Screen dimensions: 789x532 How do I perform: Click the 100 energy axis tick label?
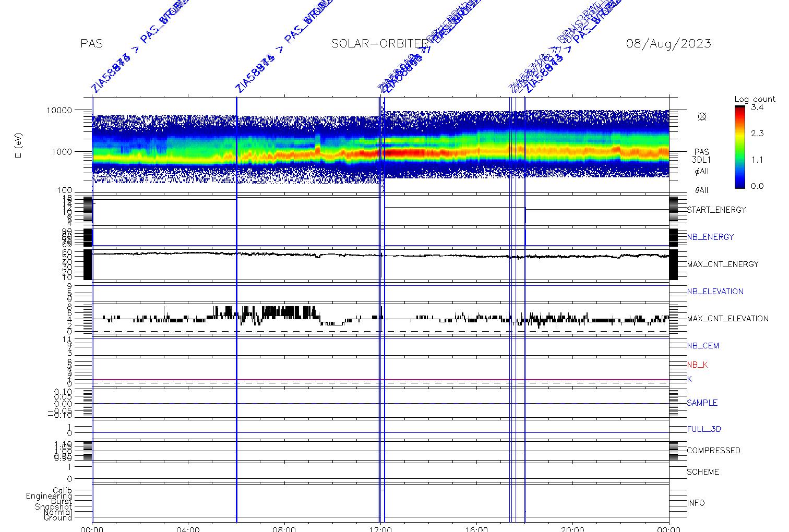point(64,191)
